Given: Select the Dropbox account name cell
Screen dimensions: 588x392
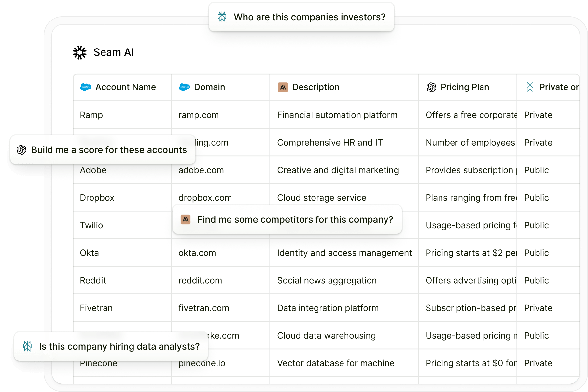Looking at the screenshot, I should tap(97, 198).
